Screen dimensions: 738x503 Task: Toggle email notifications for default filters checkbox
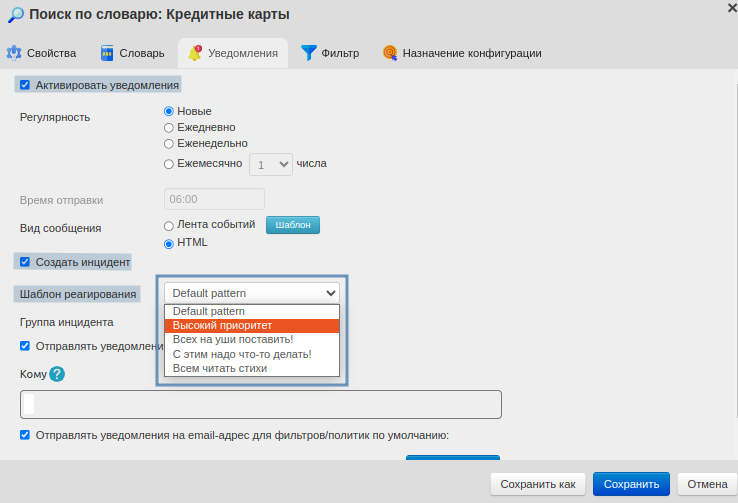(25, 435)
